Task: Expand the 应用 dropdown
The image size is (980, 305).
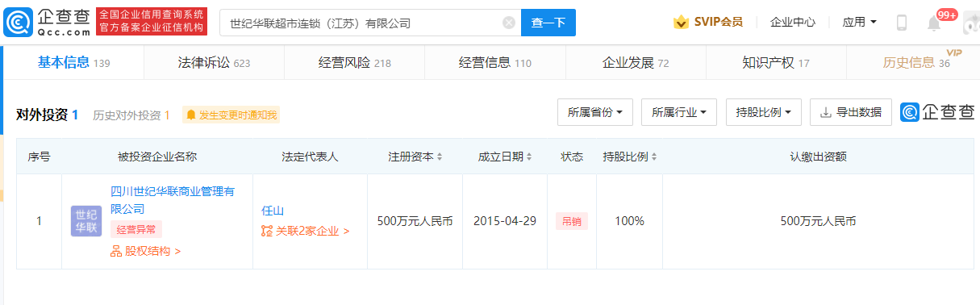Action: 859,23
